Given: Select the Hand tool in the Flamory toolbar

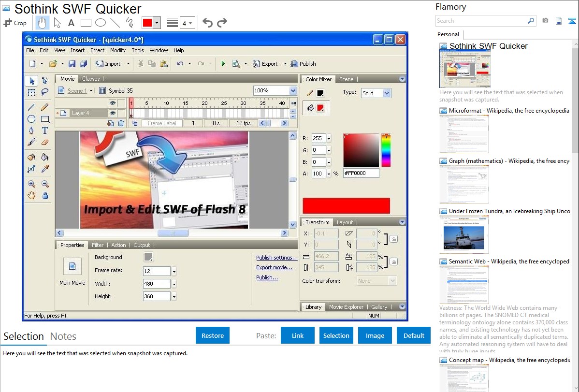Looking at the screenshot, I should [42, 23].
